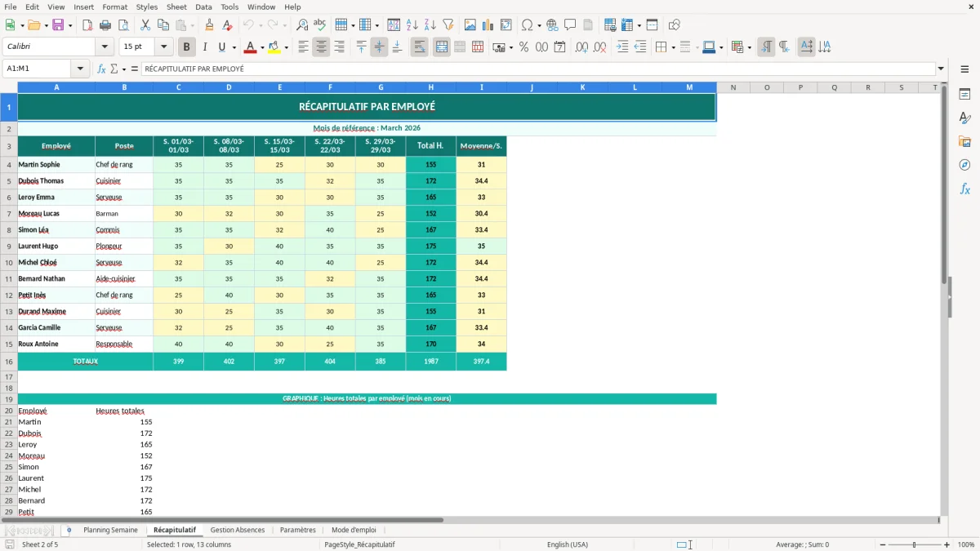The height and width of the screenshot is (551, 980).
Task: Switch to Planning Semaine sheet tab
Action: [x=110, y=530]
